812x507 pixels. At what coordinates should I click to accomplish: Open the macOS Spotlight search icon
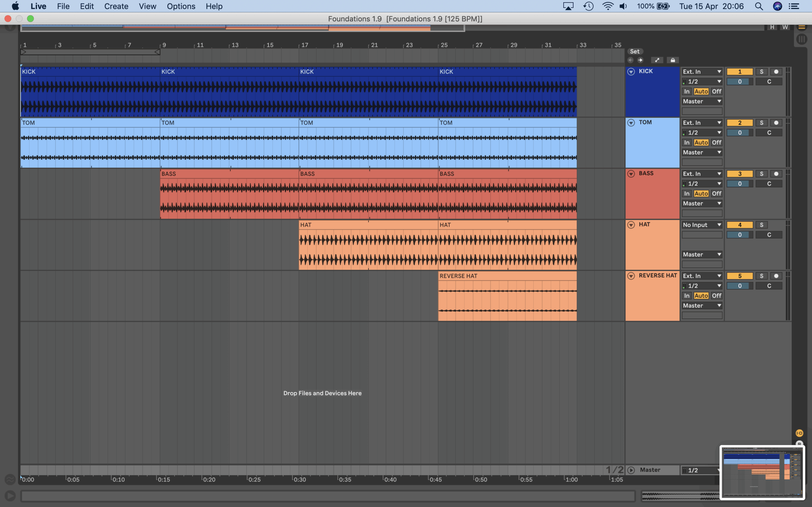pos(759,6)
